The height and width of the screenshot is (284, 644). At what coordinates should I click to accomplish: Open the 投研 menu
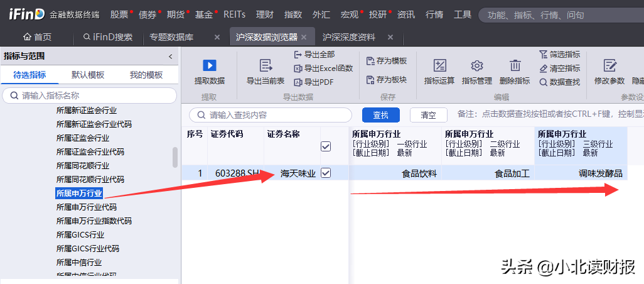tap(378, 15)
